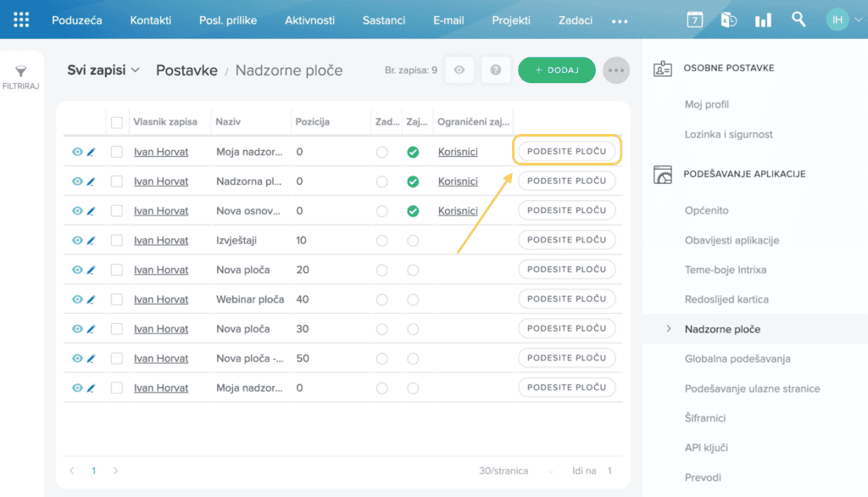This screenshot has width=868, height=497.
Task: Tick the checkbox for Izvještaji row
Action: tap(116, 241)
